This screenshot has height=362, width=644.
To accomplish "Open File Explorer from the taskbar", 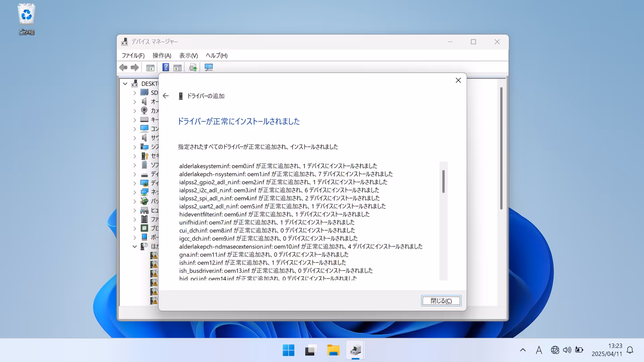I will point(333,350).
